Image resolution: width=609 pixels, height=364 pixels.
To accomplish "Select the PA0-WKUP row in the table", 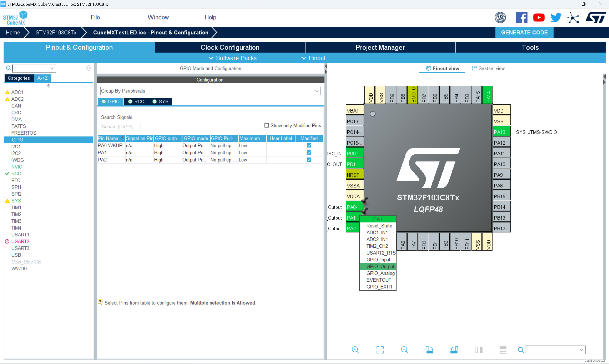I will click(210, 145).
